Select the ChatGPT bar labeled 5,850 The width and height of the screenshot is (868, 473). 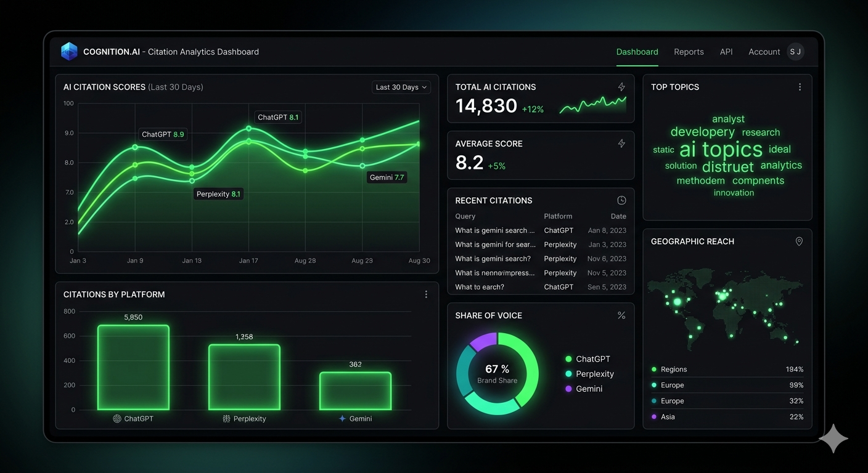tap(133, 367)
